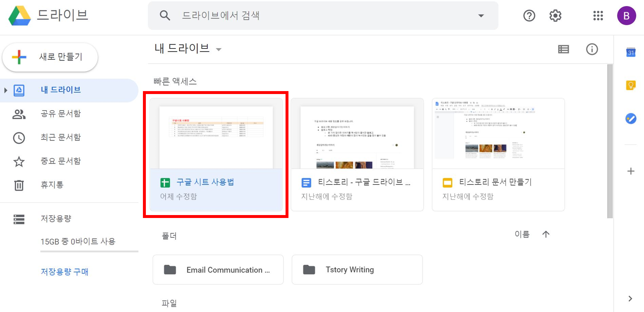
Task: Click the green Sheets file icon
Action: (x=165, y=183)
